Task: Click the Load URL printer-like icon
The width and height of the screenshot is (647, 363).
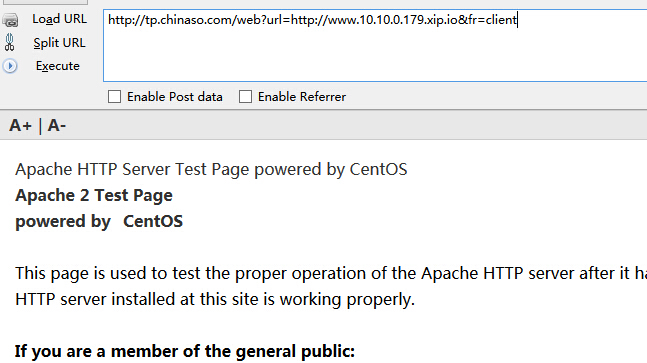Action: [10, 19]
